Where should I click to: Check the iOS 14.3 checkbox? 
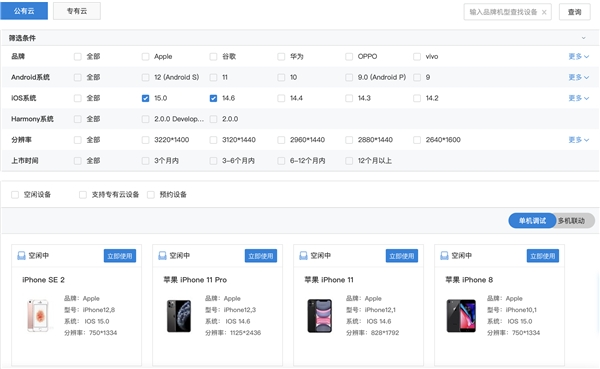(349, 98)
